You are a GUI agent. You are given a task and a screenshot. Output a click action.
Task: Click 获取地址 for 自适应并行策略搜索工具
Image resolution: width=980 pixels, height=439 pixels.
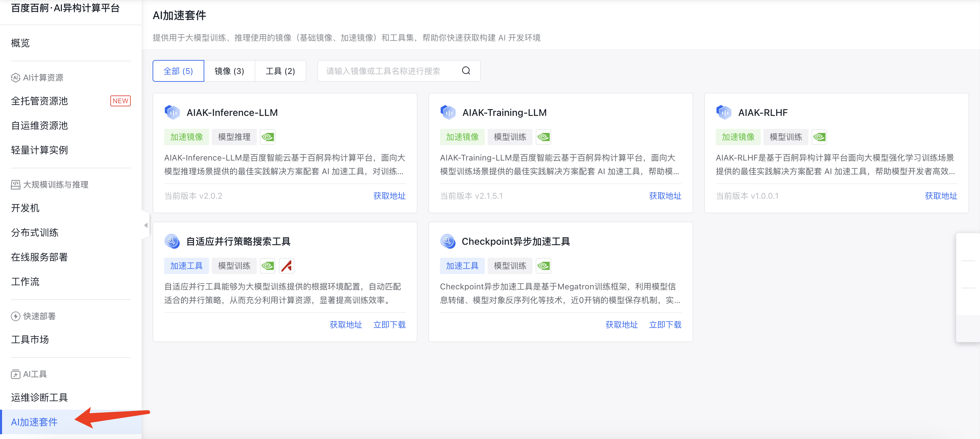(x=346, y=325)
